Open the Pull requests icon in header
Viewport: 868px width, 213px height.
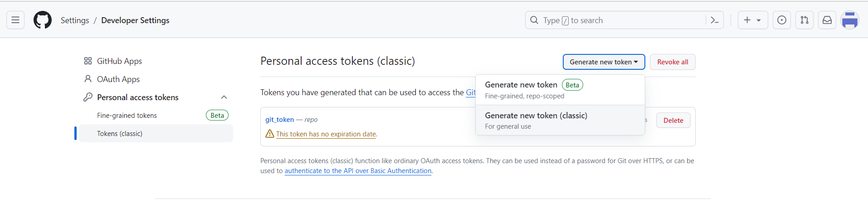point(805,20)
